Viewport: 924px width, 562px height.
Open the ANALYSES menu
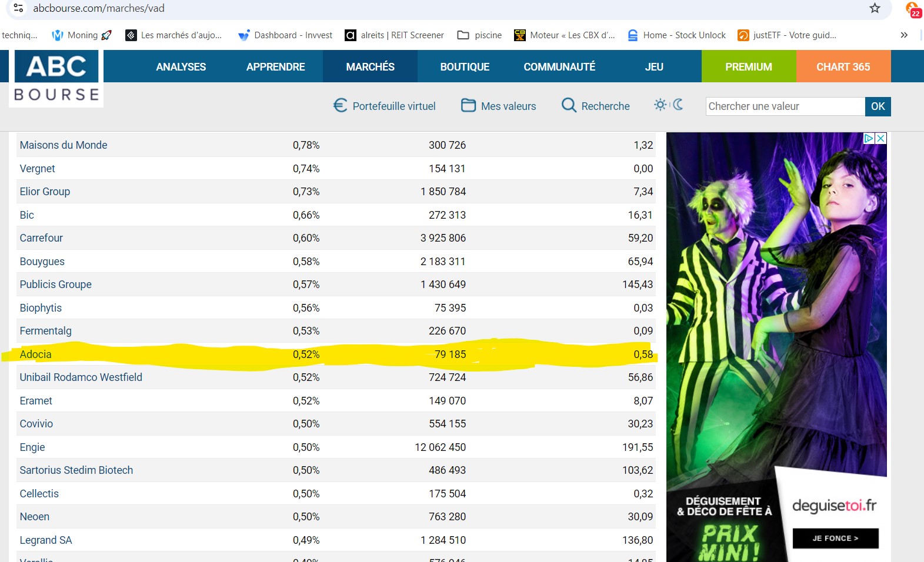(x=181, y=66)
